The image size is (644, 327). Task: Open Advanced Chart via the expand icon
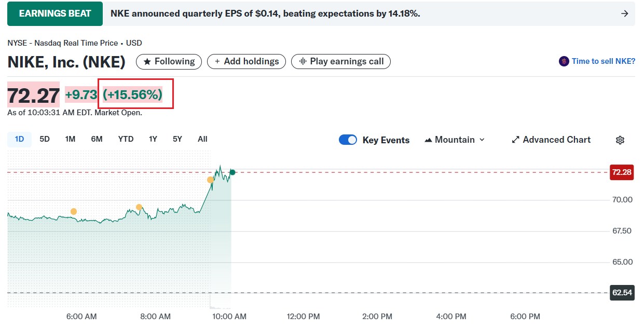[x=515, y=140]
